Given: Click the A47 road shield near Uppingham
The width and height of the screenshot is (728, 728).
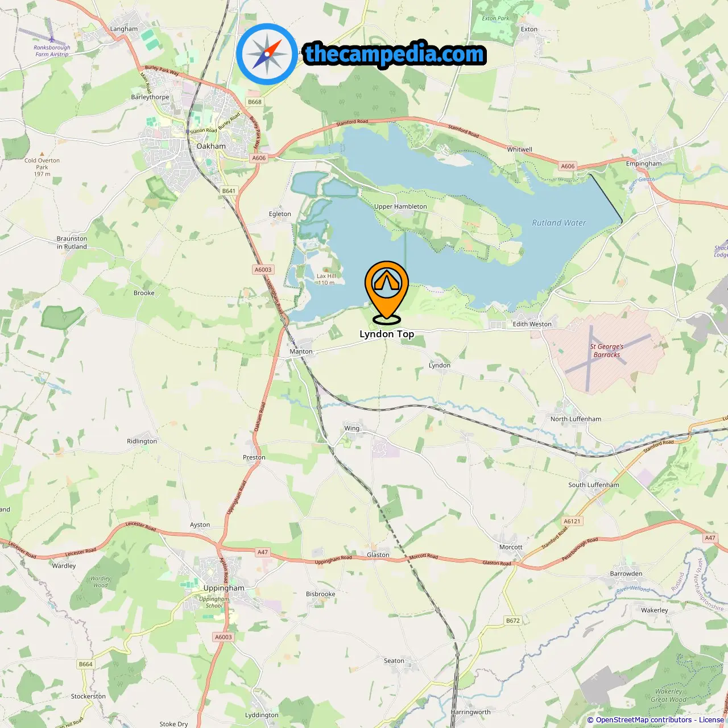Looking at the screenshot, I should [262, 552].
